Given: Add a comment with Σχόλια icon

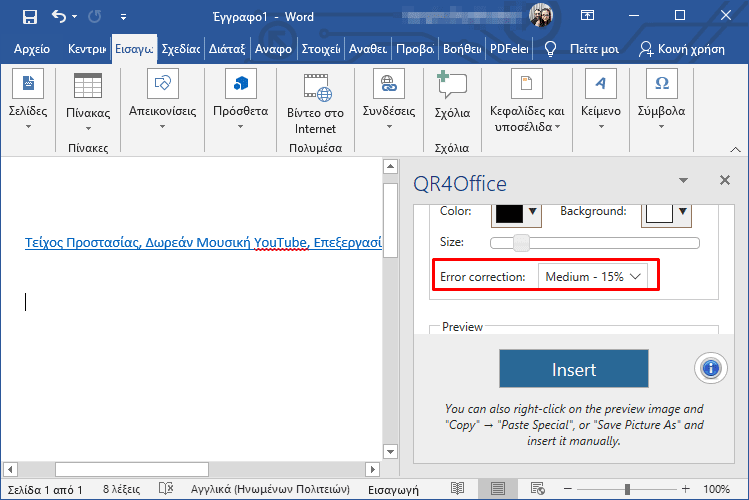Looking at the screenshot, I should click(452, 87).
